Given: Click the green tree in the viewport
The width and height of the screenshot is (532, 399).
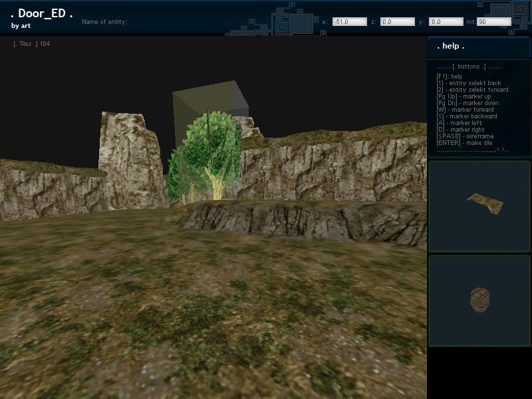Looking at the screenshot, I should click(x=206, y=158).
